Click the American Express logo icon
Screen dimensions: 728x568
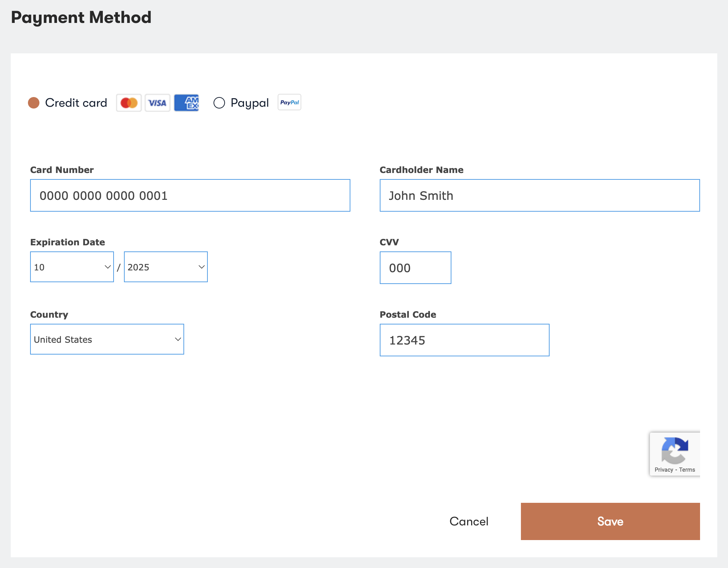click(186, 103)
